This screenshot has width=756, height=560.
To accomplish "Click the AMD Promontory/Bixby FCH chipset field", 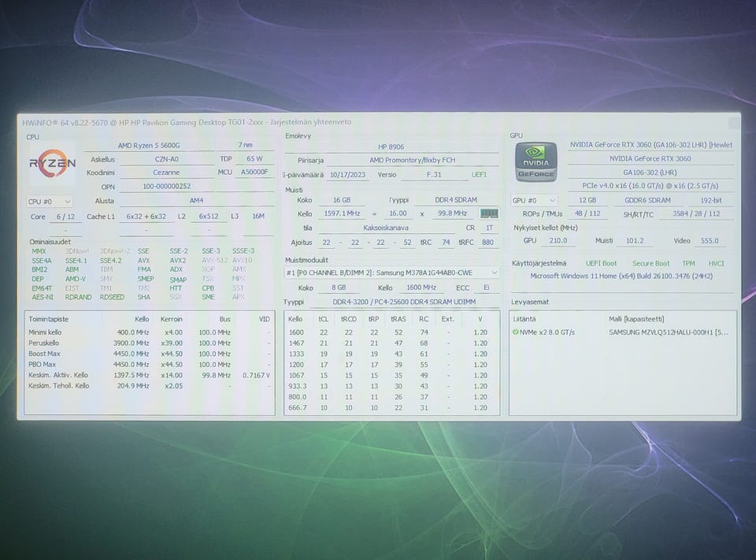I will click(412, 160).
